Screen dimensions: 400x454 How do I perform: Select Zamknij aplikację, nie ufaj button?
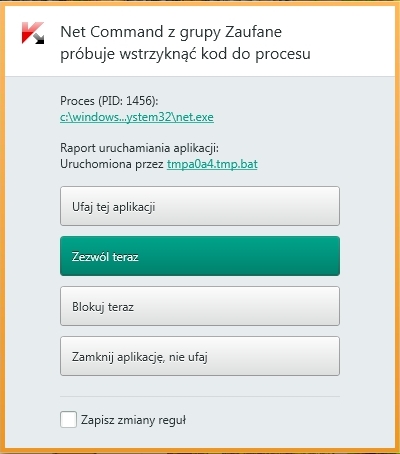click(x=200, y=356)
